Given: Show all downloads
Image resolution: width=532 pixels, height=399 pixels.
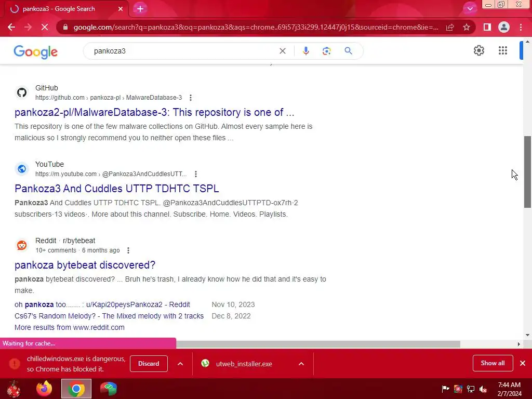Looking at the screenshot, I should pyautogui.click(x=493, y=363).
